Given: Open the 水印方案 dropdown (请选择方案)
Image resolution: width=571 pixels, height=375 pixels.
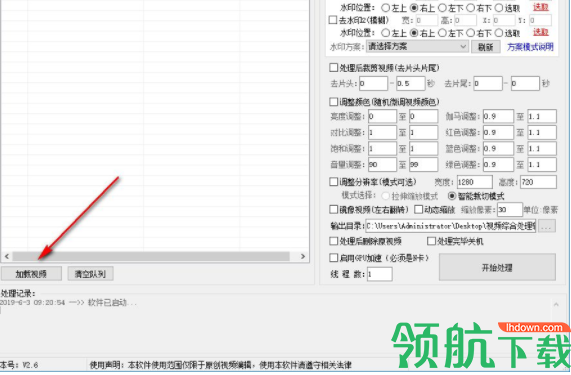Looking at the screenshot, I should pos(417,47).
